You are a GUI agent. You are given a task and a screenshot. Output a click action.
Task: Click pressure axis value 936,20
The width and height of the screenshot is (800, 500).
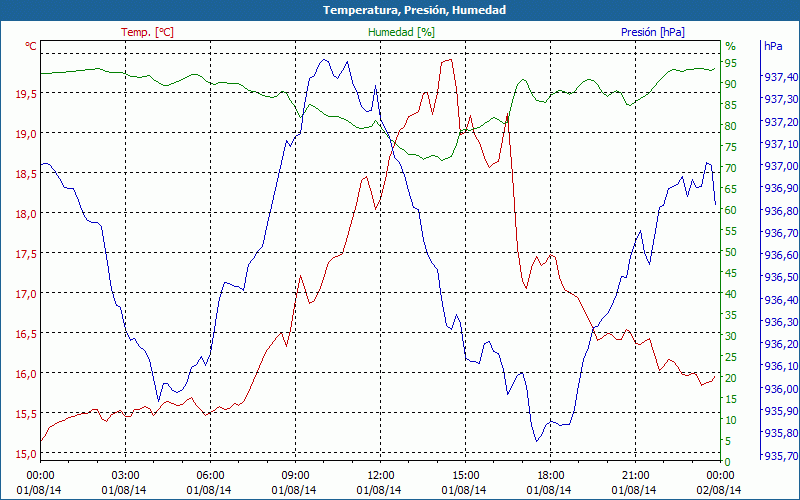click(x=781, y=344)
